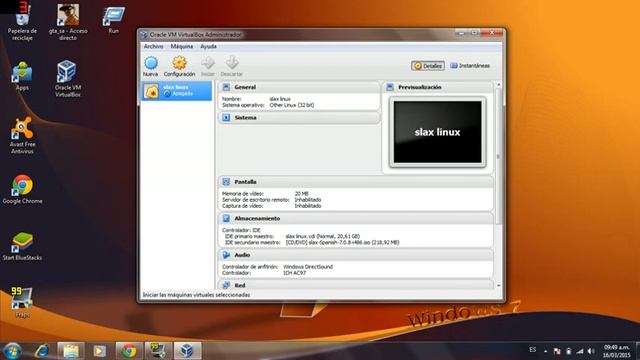
Task: Switch to Instantáneas view
Action: point(470,66)
